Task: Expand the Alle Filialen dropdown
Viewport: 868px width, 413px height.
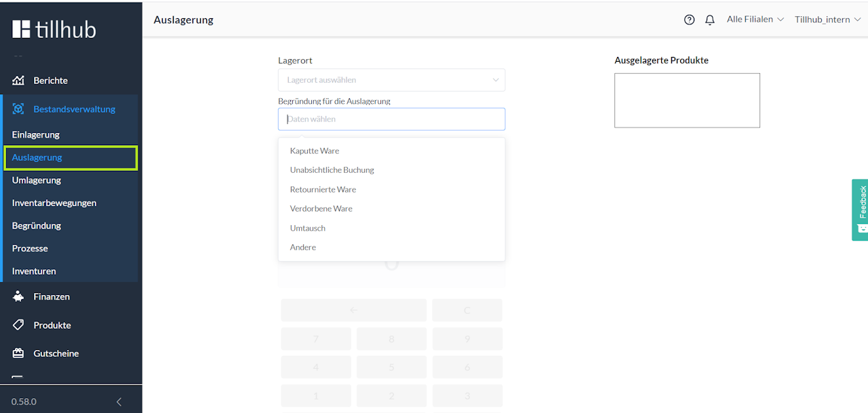Action: click(755, 20)
